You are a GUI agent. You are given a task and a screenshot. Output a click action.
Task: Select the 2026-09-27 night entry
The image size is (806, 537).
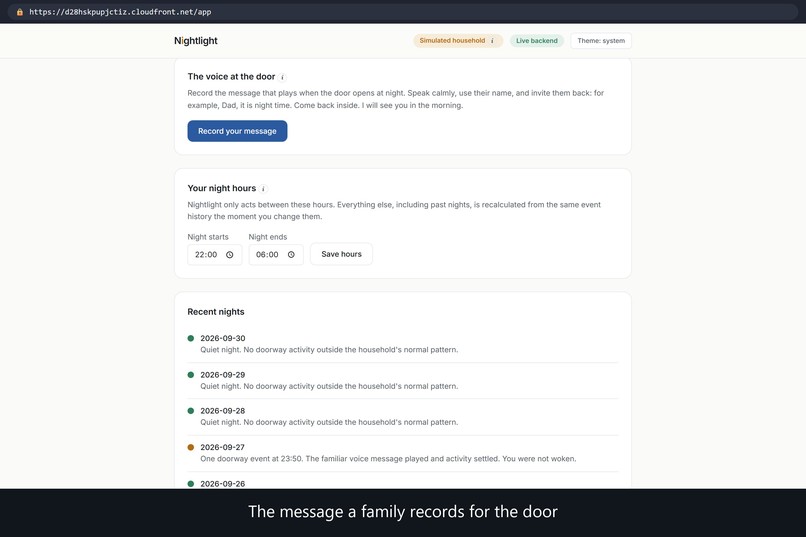click(x=403, y=453)
